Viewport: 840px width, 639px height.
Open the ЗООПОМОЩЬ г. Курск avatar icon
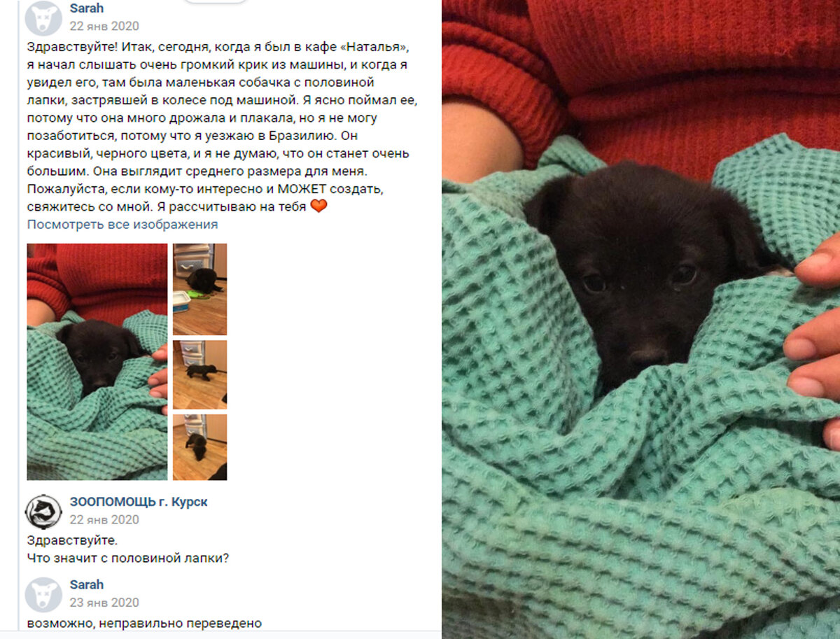tap(43, 511)
